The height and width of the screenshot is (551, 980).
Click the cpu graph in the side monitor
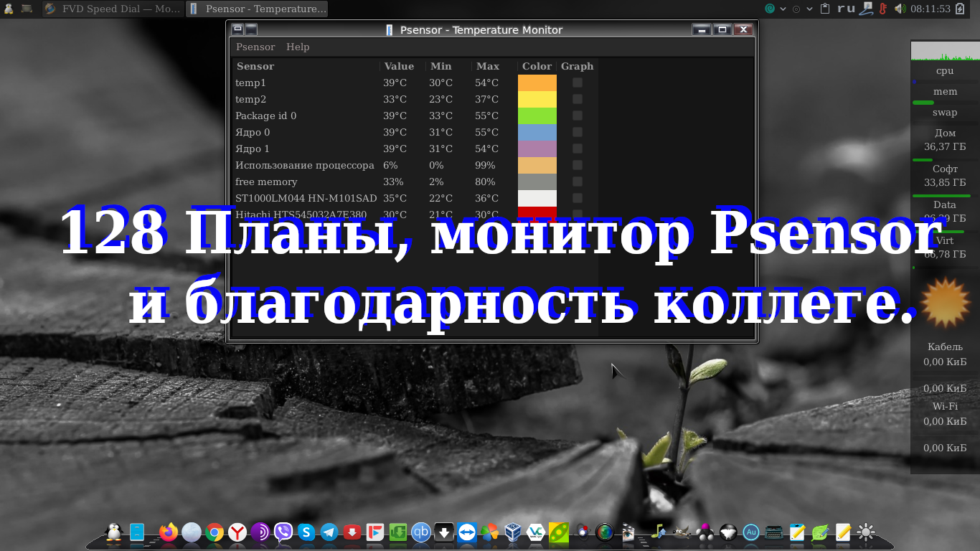945,51
